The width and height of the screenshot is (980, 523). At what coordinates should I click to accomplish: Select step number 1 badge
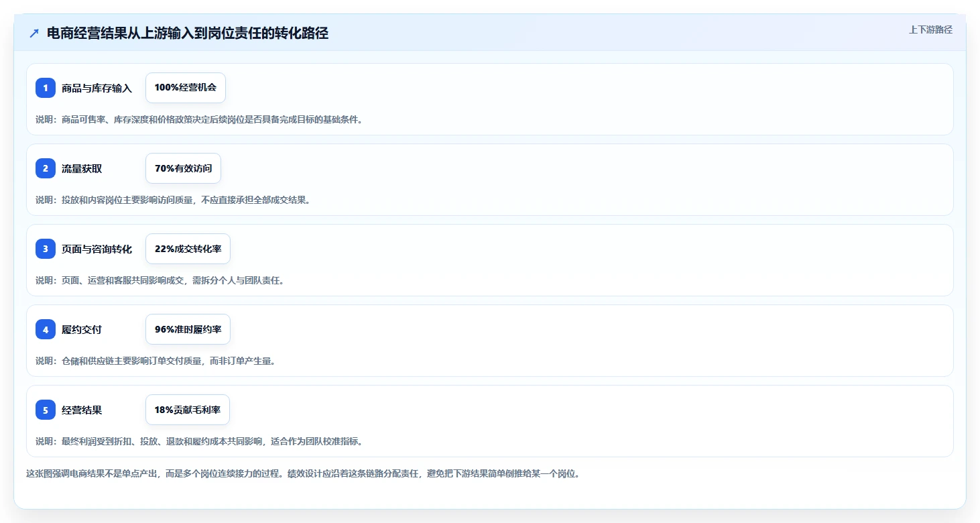pyautogui.click(x=46, y=88)
